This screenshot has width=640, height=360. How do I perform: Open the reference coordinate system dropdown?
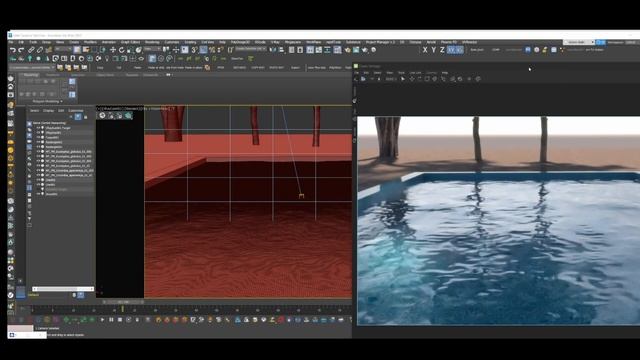pyautogui.click(x=153, y=49)
